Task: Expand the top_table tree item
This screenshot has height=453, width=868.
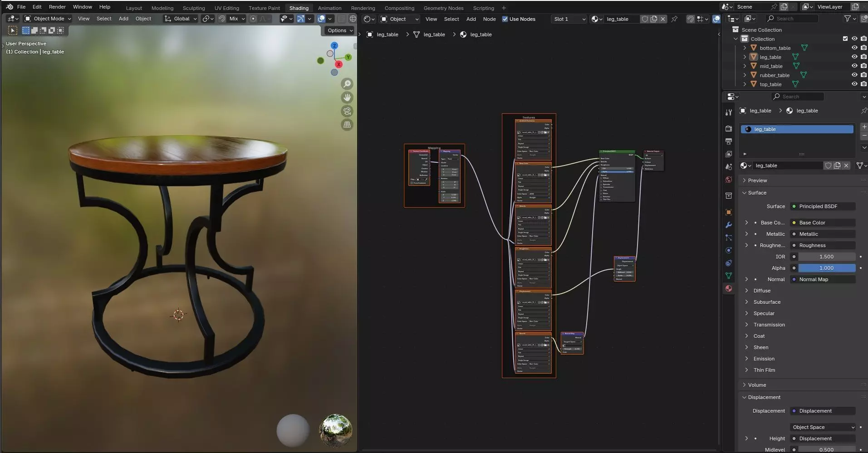Action: point(745,84)
